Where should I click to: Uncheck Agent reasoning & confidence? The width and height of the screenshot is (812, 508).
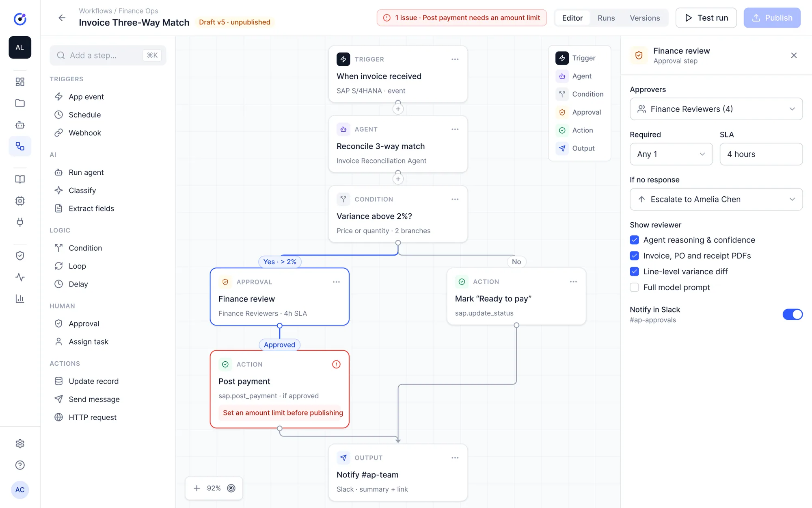(x=634, y=240)
